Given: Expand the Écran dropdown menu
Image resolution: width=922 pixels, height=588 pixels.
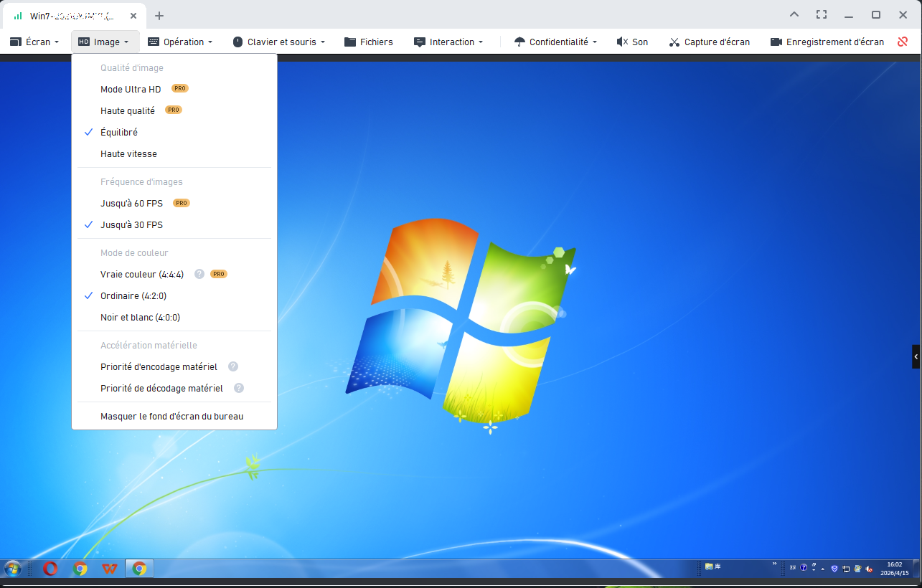Looking at the screenshot, I should tap(34, 42).
